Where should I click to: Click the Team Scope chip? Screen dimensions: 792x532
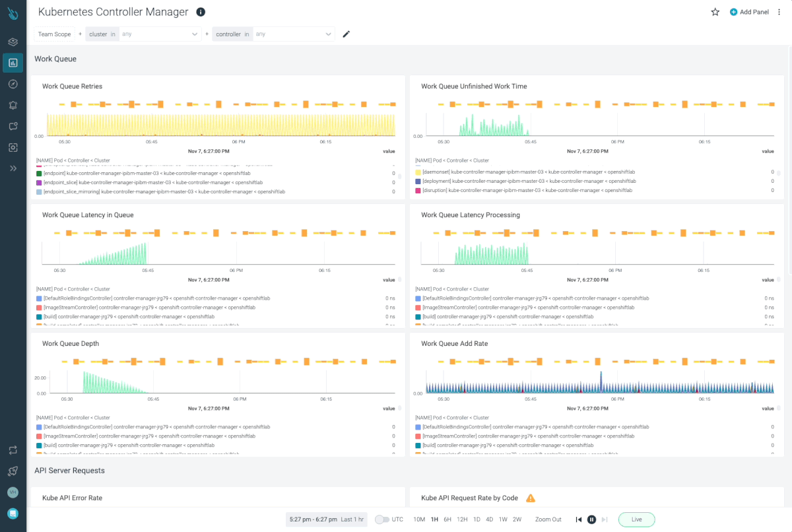[x=54, y=34]
